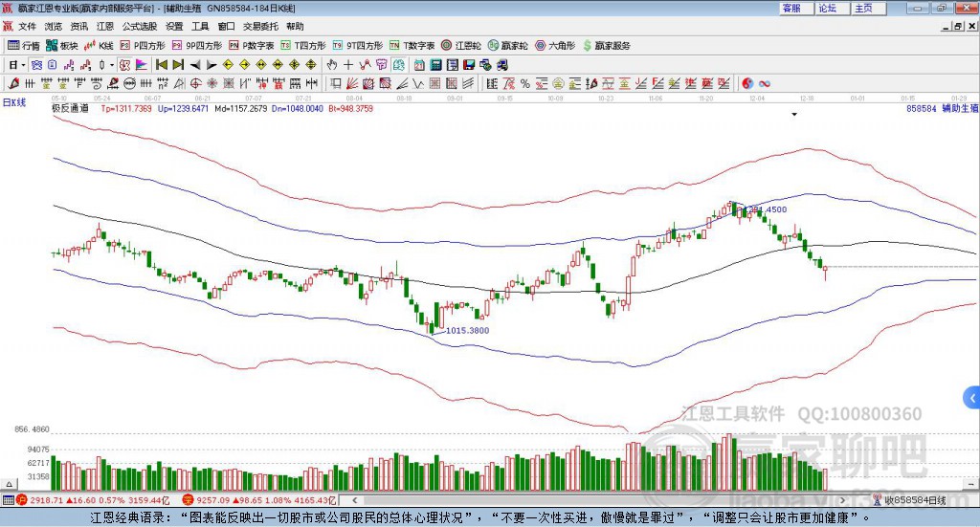980x527 pixels.
Task: Click the red-blue yin-yang icon
Action: coord(747,83)
